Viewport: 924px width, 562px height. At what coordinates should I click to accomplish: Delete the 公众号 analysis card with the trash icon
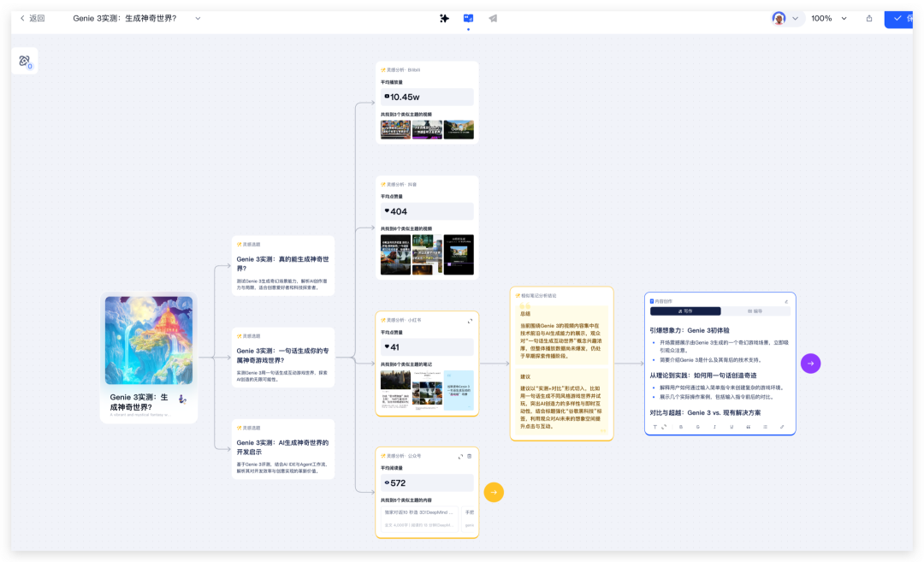click(470, 457)
